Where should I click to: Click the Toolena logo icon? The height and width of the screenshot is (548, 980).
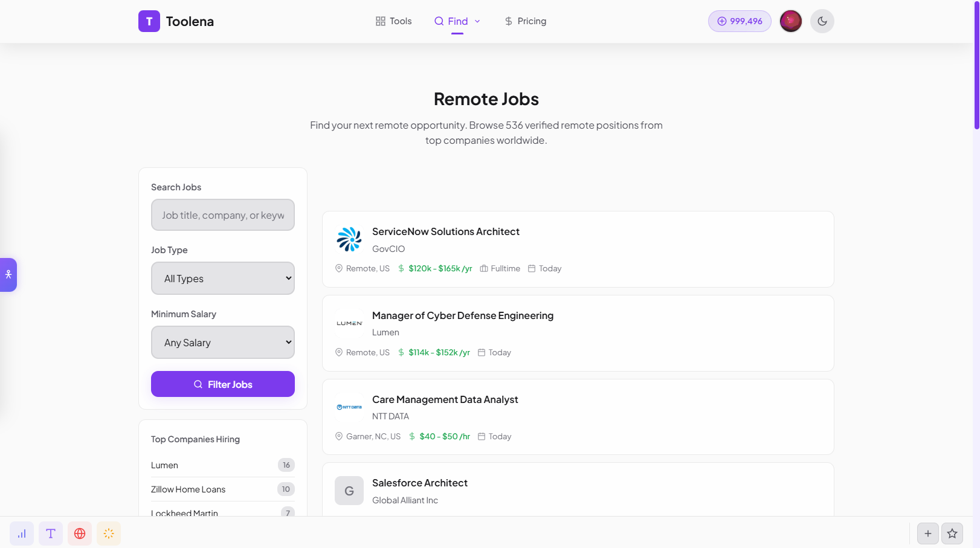149,21
